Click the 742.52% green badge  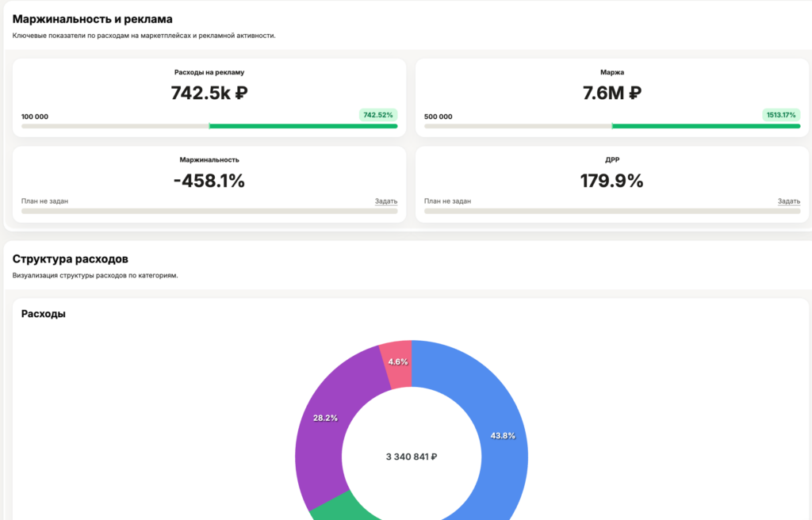[x=378, y=115]
